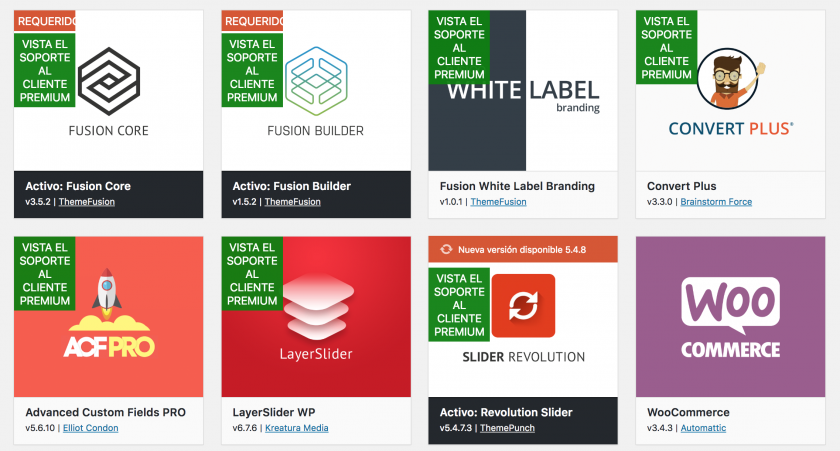The width and height of the screenshot is (840, 451).
Task: Click premium support badge on Convert Plus
Action: pos(666,48)
